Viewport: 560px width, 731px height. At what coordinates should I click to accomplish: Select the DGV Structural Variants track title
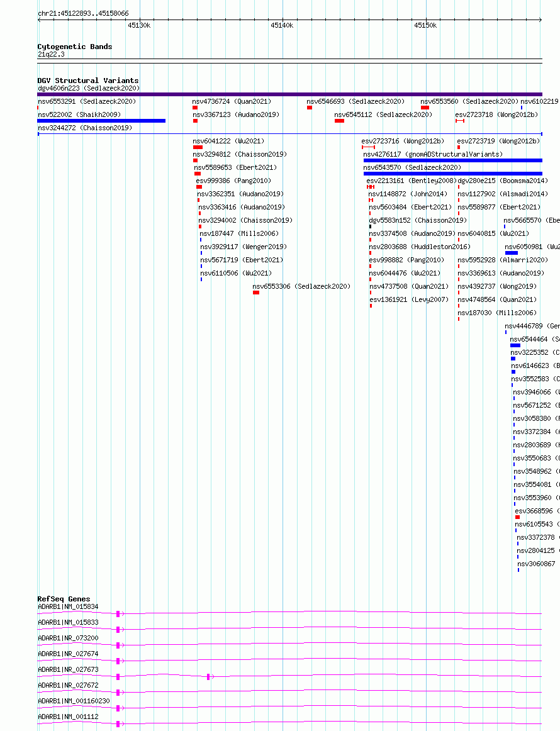tap(88, 81)
